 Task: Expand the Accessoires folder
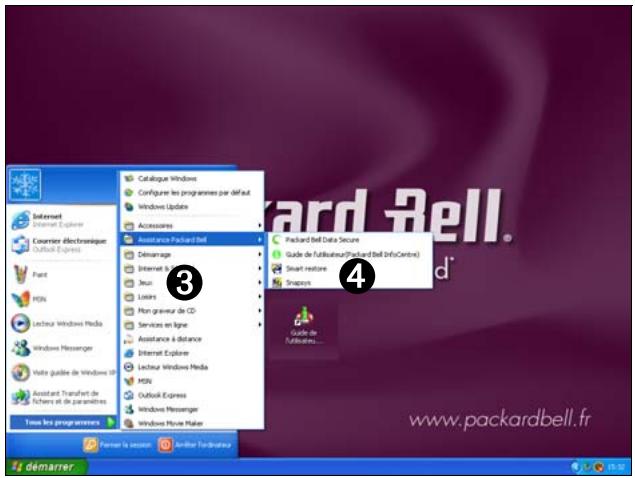pyautogui.click(x=192, y=226)
